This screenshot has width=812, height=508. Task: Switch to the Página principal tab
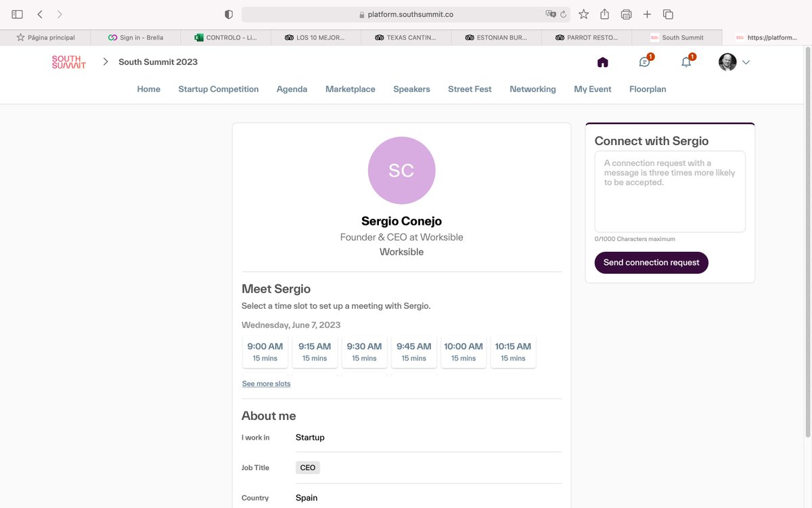(45, 37)
